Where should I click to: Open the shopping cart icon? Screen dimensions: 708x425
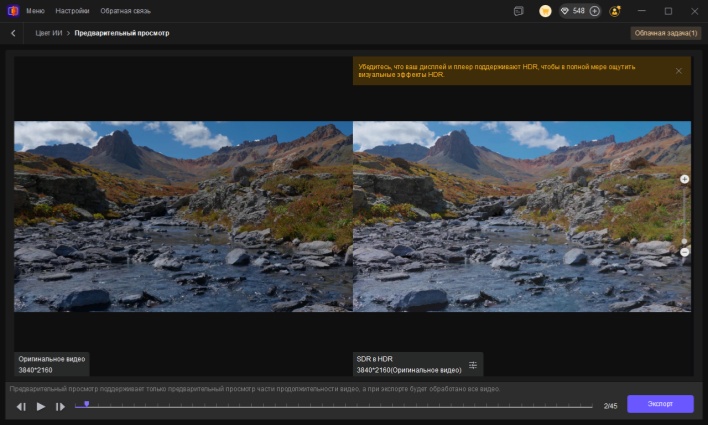545,11
